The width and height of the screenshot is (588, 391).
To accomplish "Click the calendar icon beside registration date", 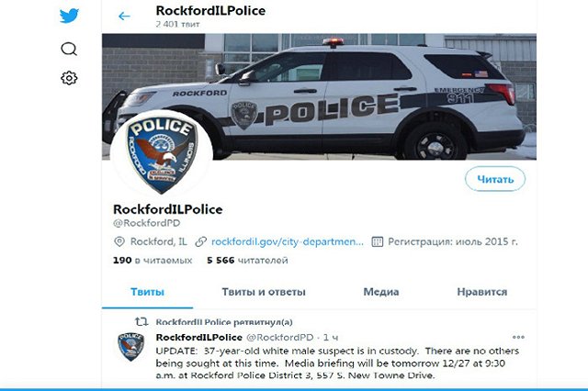I will 378,241.
